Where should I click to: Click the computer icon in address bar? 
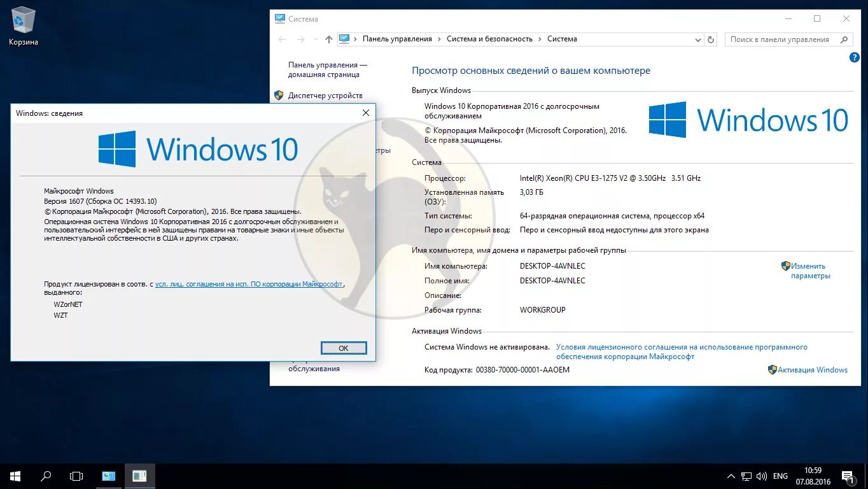(x=344, y=39)
